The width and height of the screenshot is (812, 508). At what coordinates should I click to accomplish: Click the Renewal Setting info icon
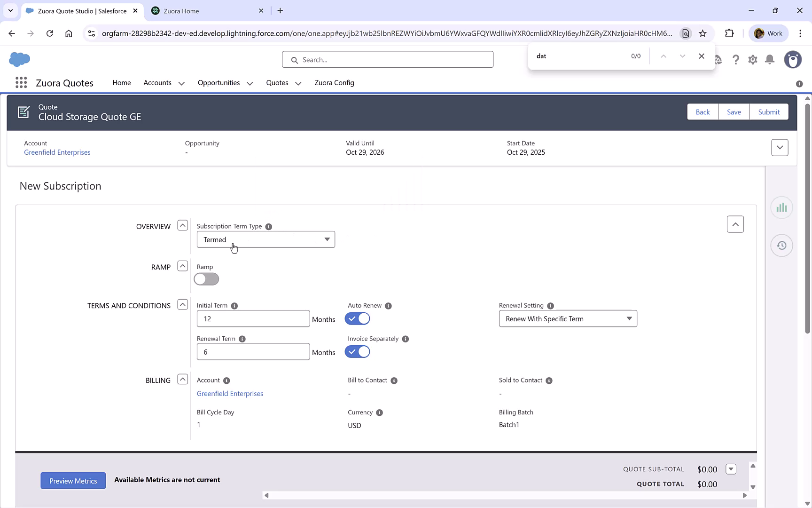(x=550, y=306)
